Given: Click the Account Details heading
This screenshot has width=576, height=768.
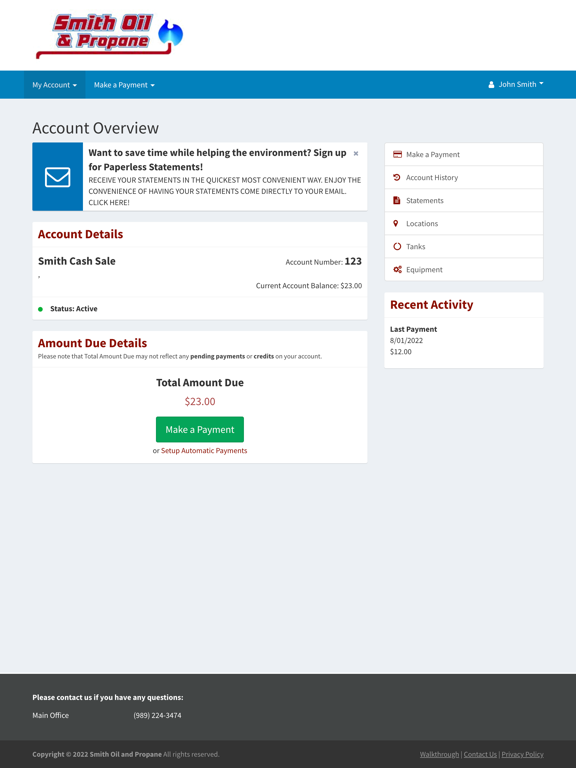Looking at the screenshot, I should tap(80, 234).
